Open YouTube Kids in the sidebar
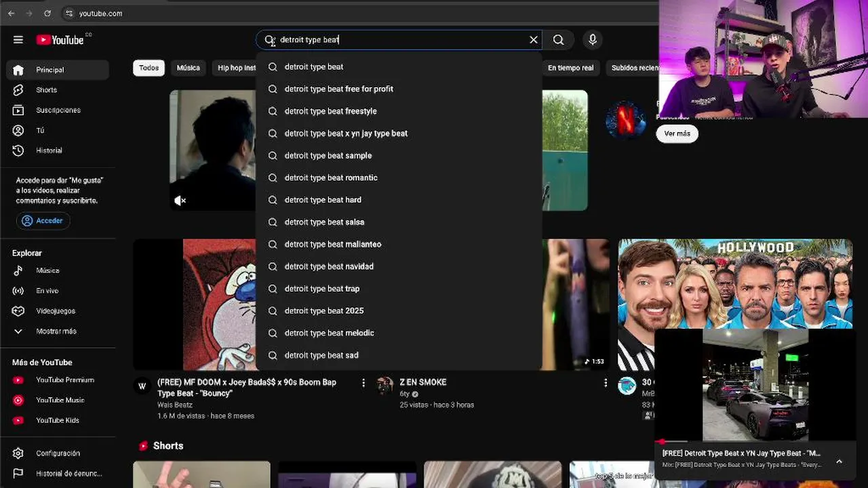Viewport: 868px width, 488px height. tap(58, 420)
